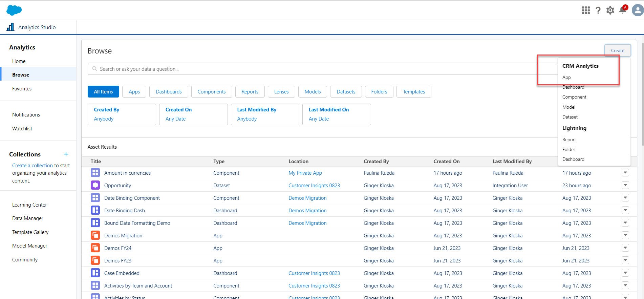
Task: Click the Bound Date Formatting Demo icon
Action: pos(95,223)
